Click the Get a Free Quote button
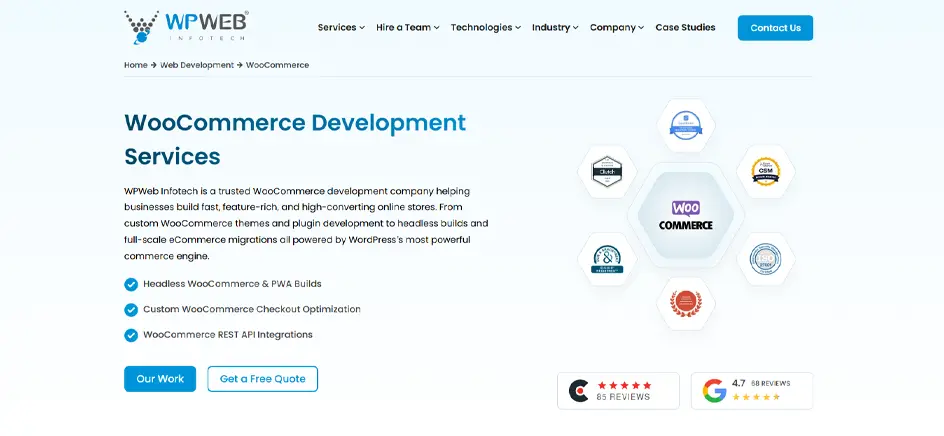The height and width of the screenshot is (436, 944). 262,379
